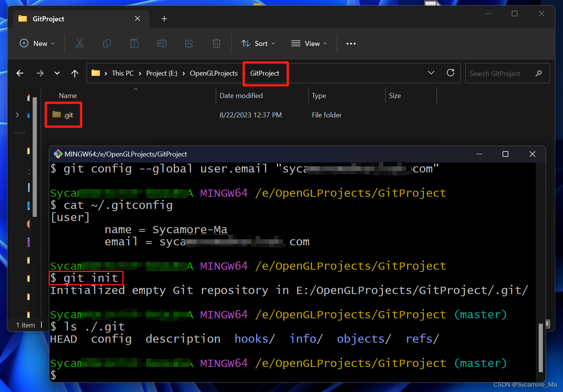The image size is (563, 392).
Task: Click 'info/' in terminal listing
Action: (306, 339)
